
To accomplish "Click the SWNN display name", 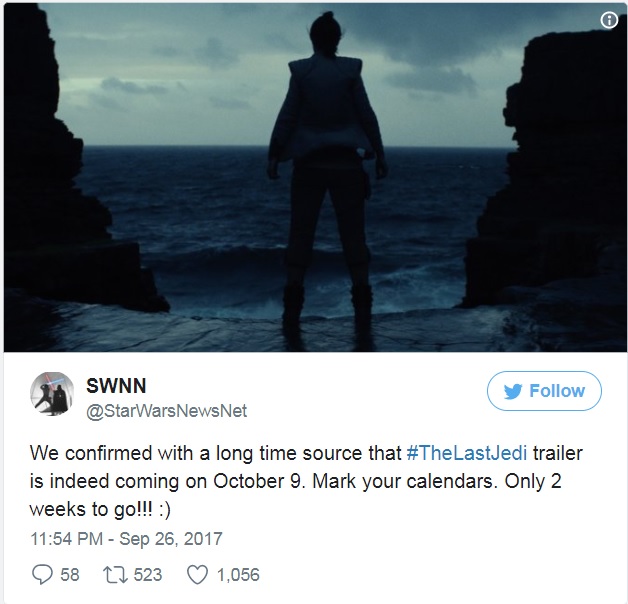I will click(x=116, y=386).
